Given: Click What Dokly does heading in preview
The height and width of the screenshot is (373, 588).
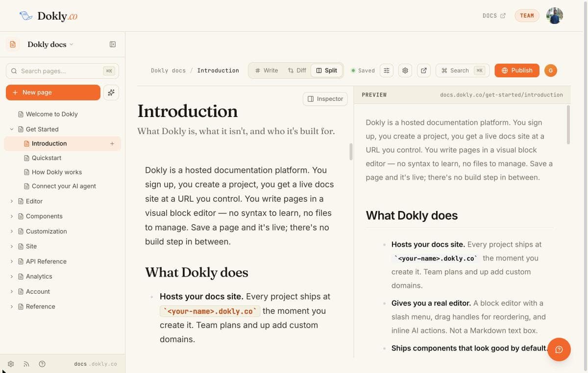Looking at the screenshot, I should [412, 215].
